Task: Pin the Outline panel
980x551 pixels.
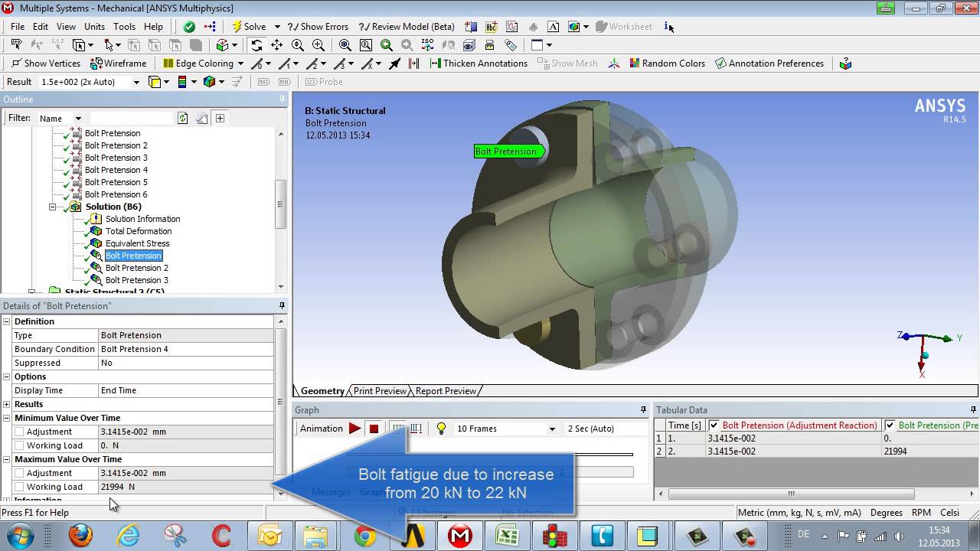Action: (282, 99)
